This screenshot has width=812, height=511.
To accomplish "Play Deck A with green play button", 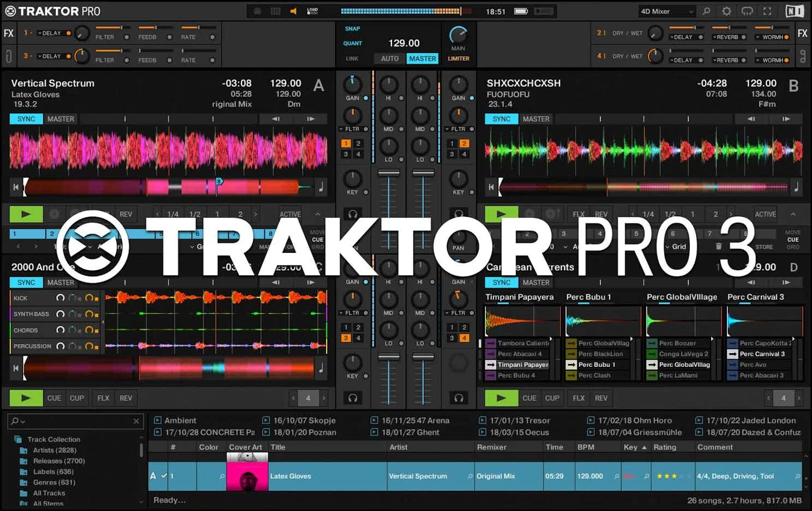I will [26, 214].
